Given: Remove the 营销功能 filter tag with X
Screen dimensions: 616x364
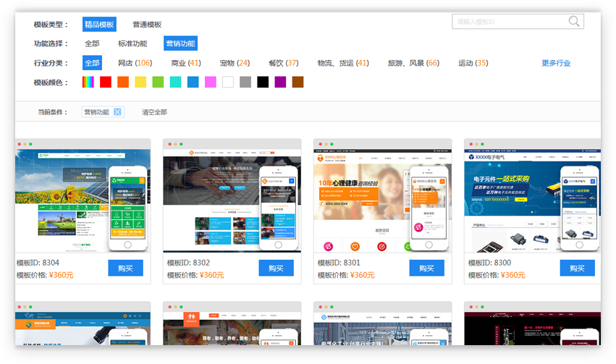Looking at the screenshot, I should click(118, 112).
